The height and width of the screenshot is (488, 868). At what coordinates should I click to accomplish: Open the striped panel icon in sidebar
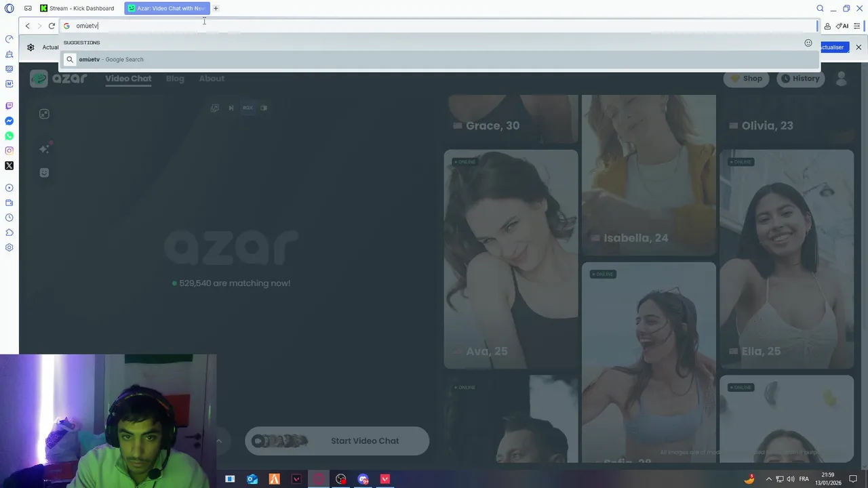(9, 69)
